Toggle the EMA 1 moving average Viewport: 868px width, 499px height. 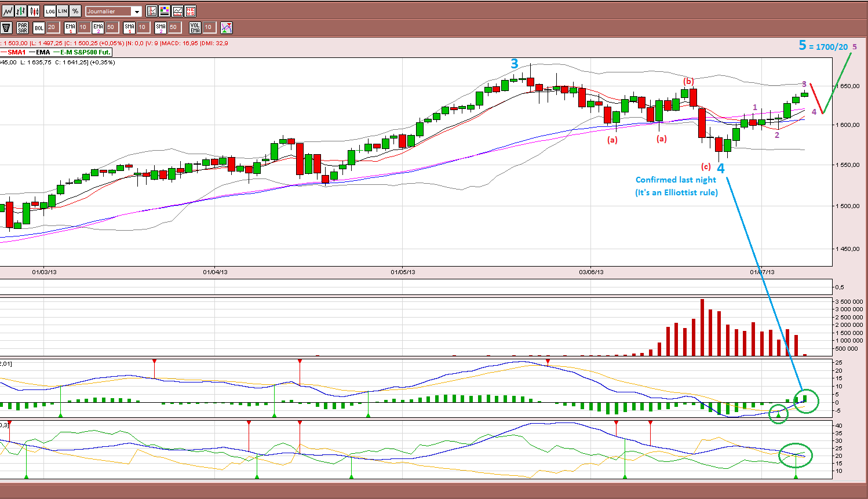(x=70, y=27)
